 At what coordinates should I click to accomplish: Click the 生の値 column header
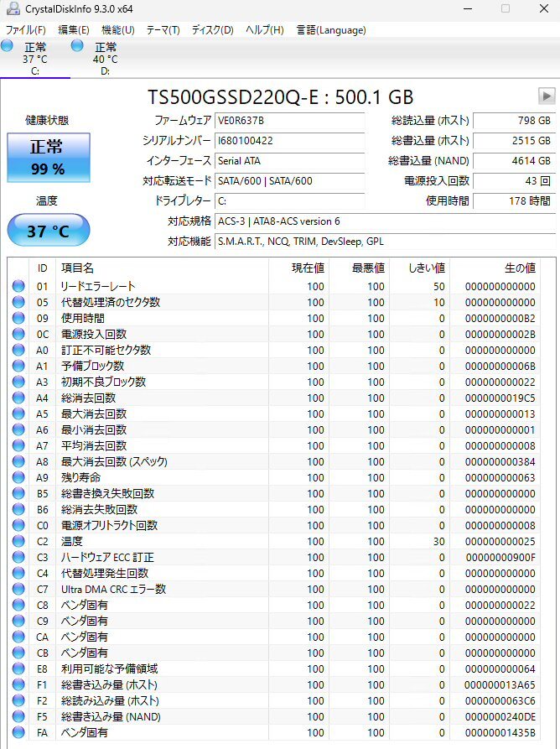[x=495, y=268]
